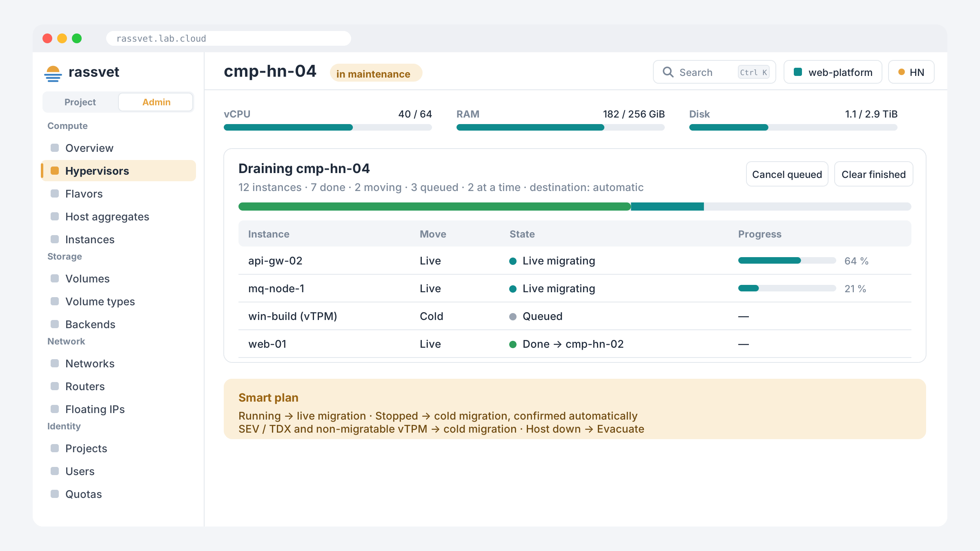Click the Backends sidebar icon
This screenshot has width=980, height=551.
(x=55, y=324)
